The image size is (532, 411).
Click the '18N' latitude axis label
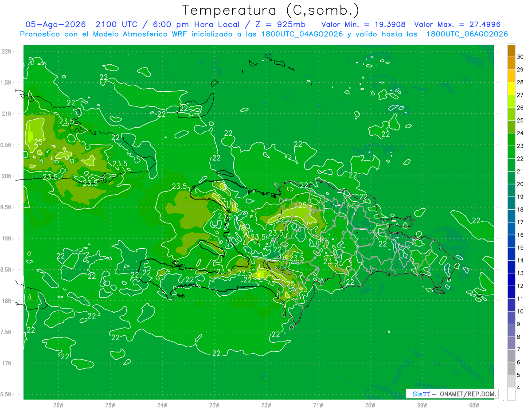click(x=6, y=301)
